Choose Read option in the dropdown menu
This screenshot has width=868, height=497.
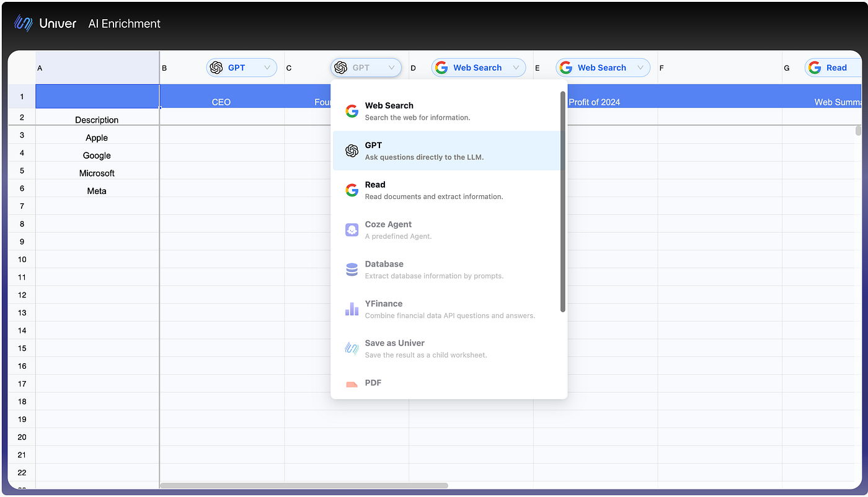pyautogui.click(x=446, y=190)
